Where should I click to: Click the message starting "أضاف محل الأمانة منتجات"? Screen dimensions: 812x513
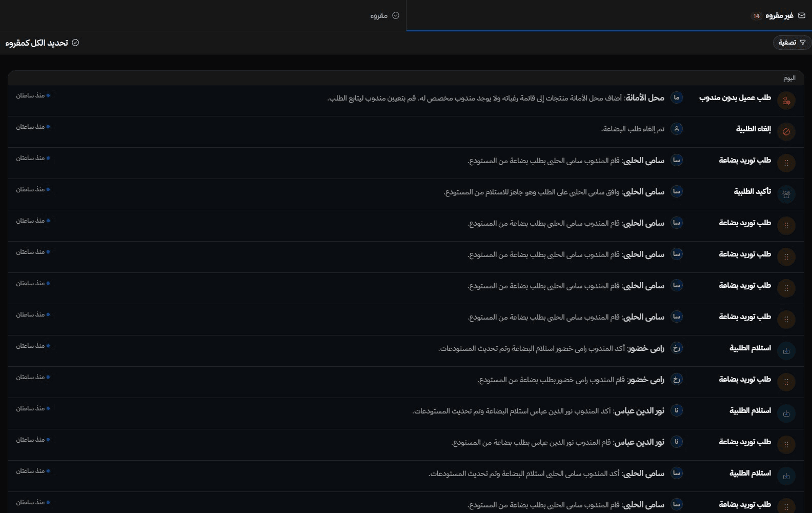click(x=475, y=97)
